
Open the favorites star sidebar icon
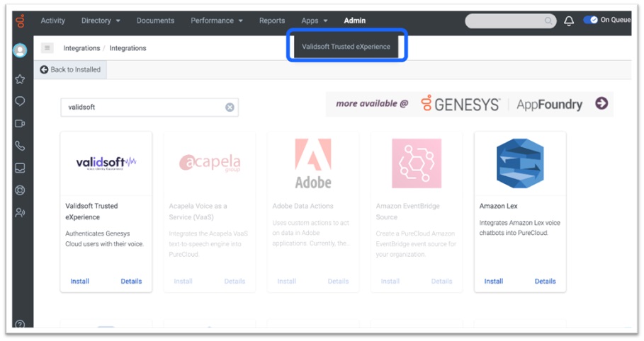pos(20,79)
